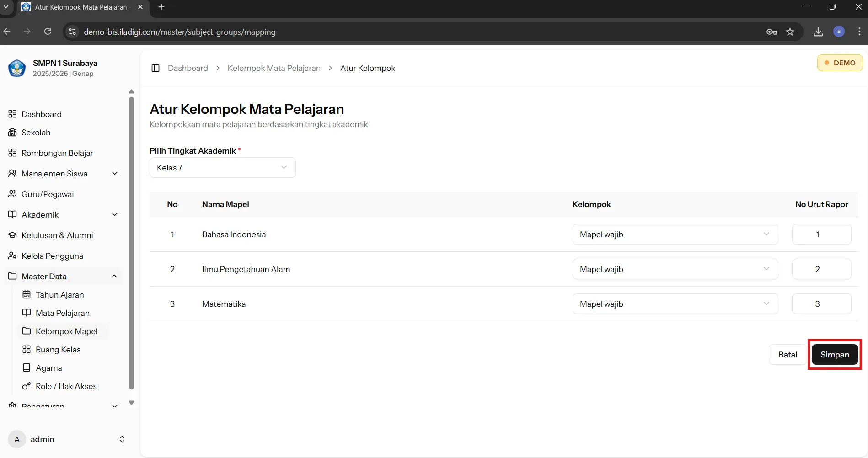Click the Simpan button

tap(835, 355)
